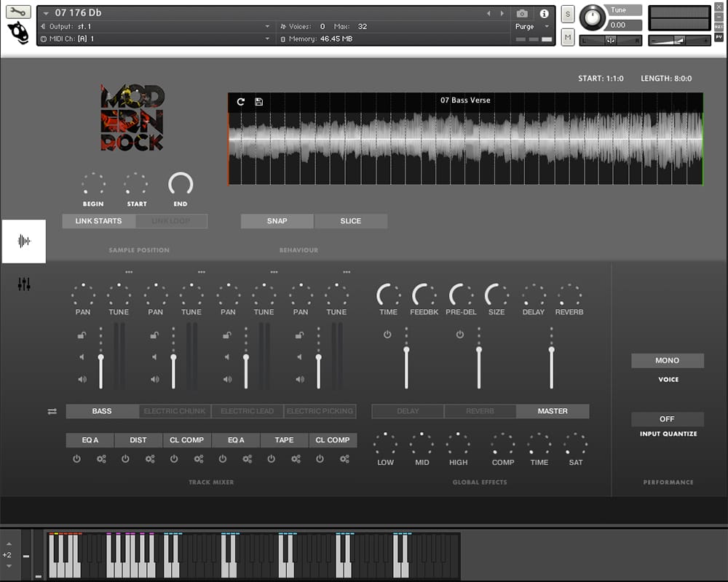Toggle the first EQ A power button
This screenshot has height=582, width=728.
(x=76, y=459)
